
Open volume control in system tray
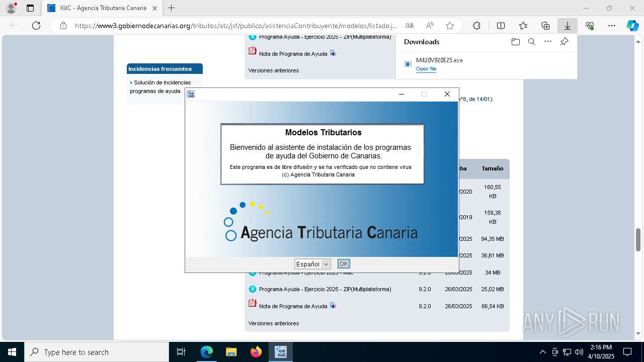coord(579,352)
